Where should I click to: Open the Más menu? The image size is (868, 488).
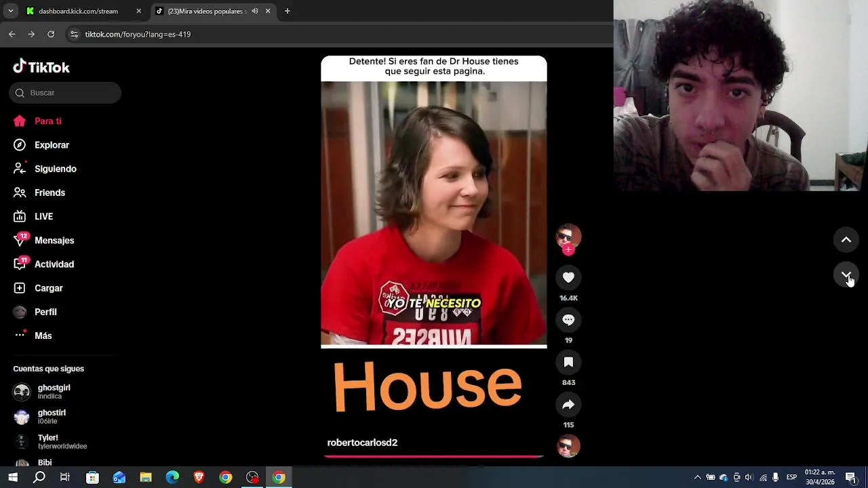click(x=33, y=335)
